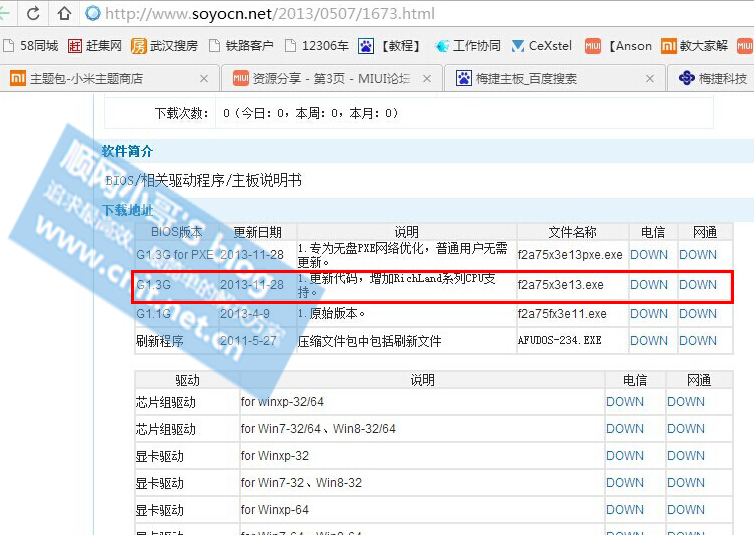This screenshot has height=535, width=754.
Task: Click 网通 DOWN for 芯片组驱动 Win7-32/64
Action: (686, 429)
